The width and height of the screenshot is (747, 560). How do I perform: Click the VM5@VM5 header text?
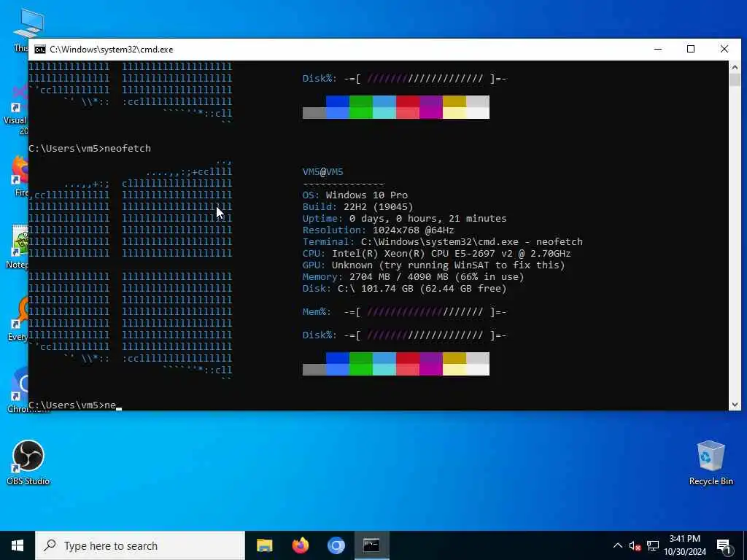323,172
